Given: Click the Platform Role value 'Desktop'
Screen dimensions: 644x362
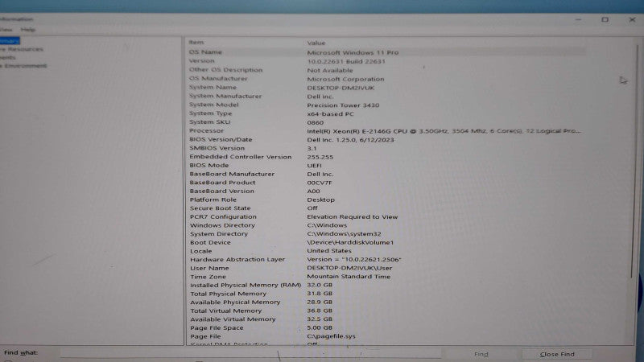Looking at the screenshot, I should pyautogui.click(x=320, y=200).
